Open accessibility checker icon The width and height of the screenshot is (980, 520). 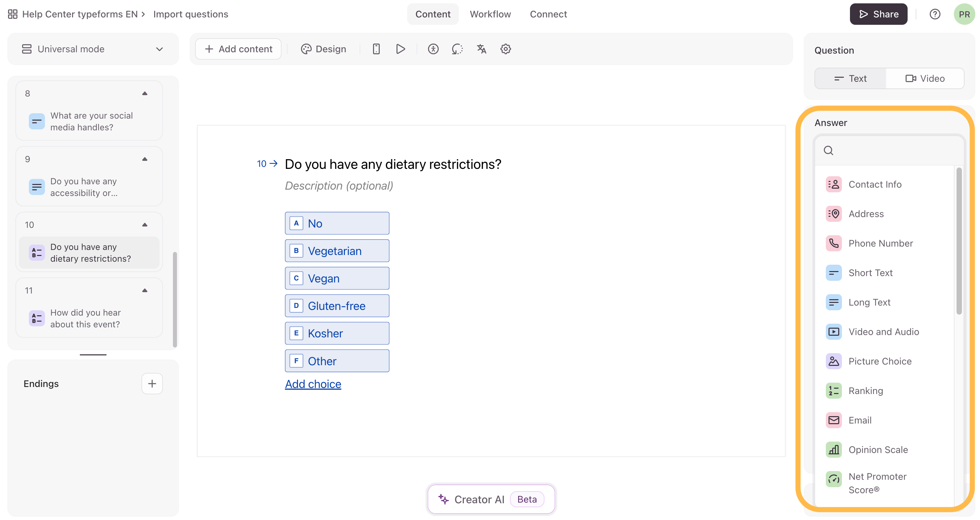[433, 49]
